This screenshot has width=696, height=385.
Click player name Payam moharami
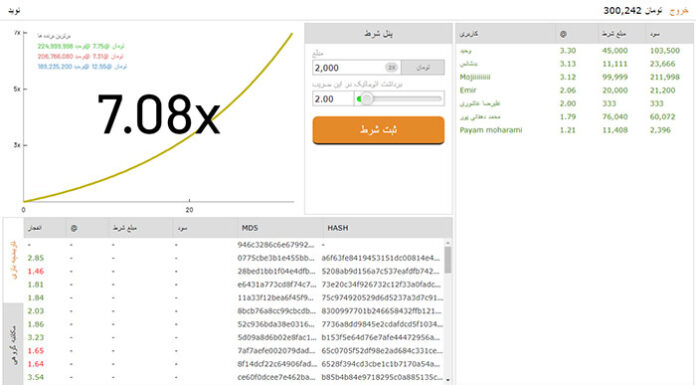[x=491, y=130]
